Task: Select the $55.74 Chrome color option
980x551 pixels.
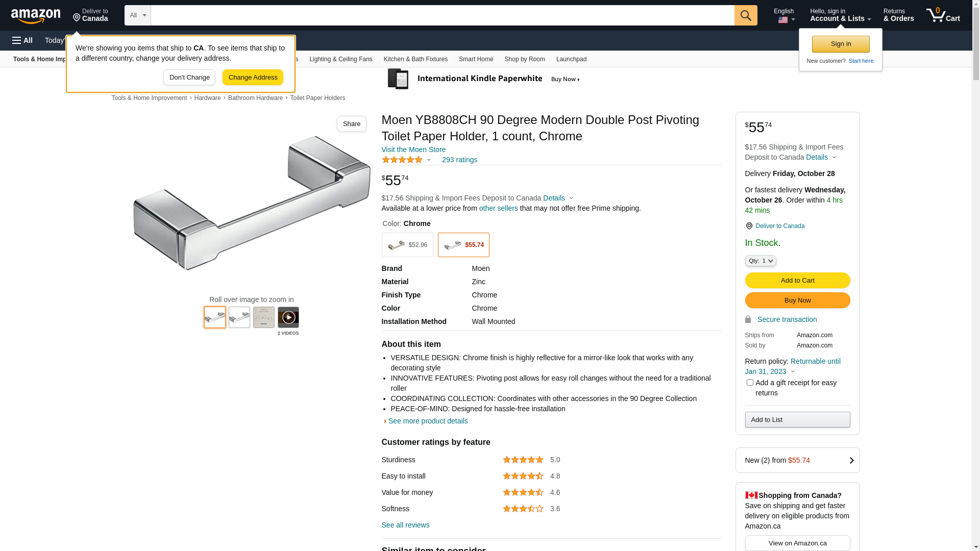Action: pyautogui.click(x=463, y=245)
